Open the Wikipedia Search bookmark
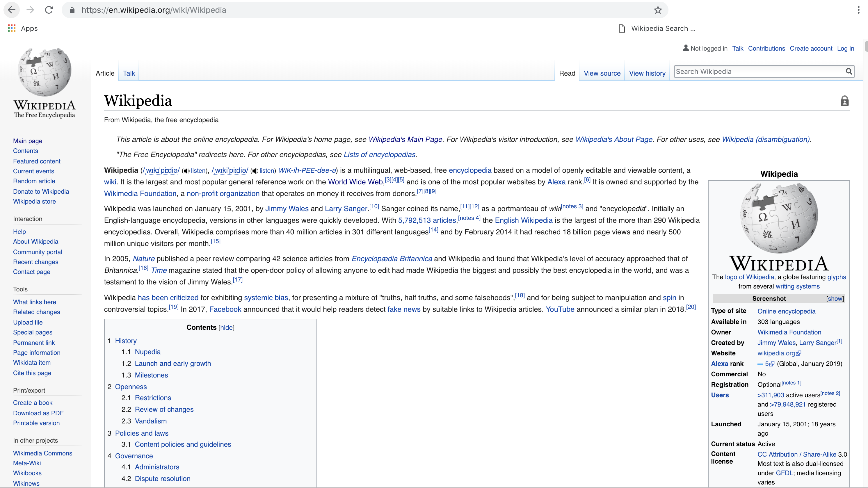Screen dimensions: 868x488 (657, 28)
